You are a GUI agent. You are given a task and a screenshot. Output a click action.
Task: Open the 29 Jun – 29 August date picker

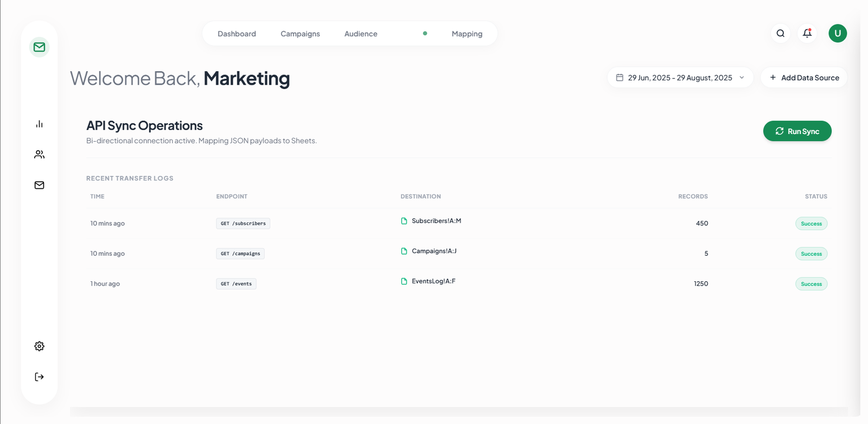tap(680, 78)
